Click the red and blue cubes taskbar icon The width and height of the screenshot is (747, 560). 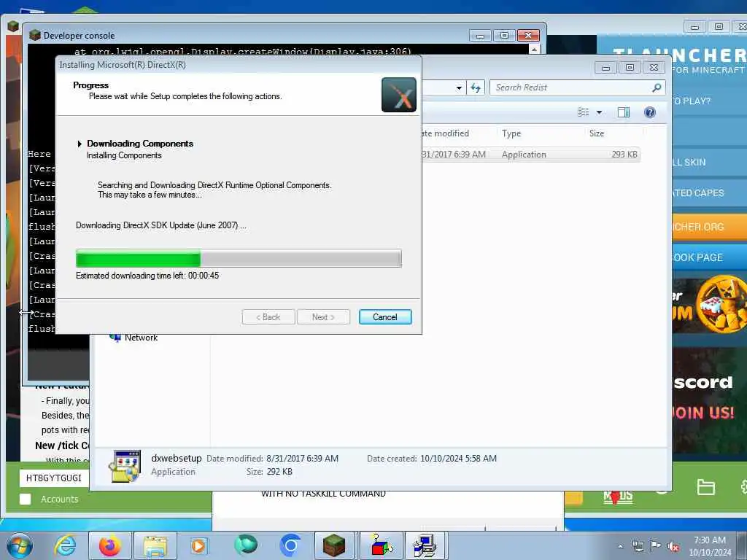[381, 545]
